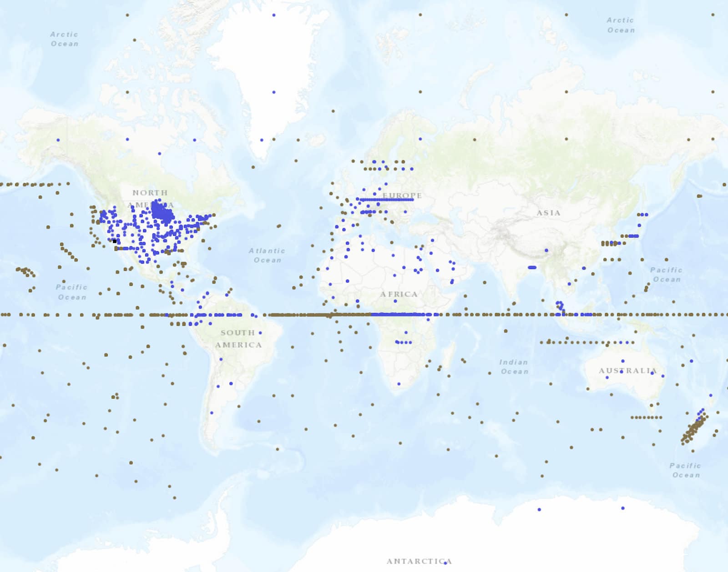Image resolution: width=728 pixels, height=572 pixels.
Task: Select the blue point beside the ANTARCTICA label
Action: click(x=445, y=563)
